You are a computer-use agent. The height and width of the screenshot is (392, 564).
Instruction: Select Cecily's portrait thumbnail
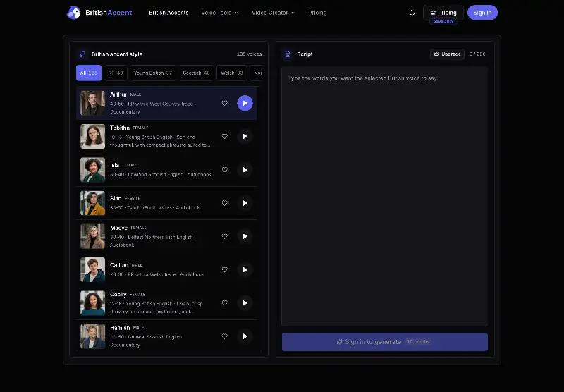click(x=93, y=303)
